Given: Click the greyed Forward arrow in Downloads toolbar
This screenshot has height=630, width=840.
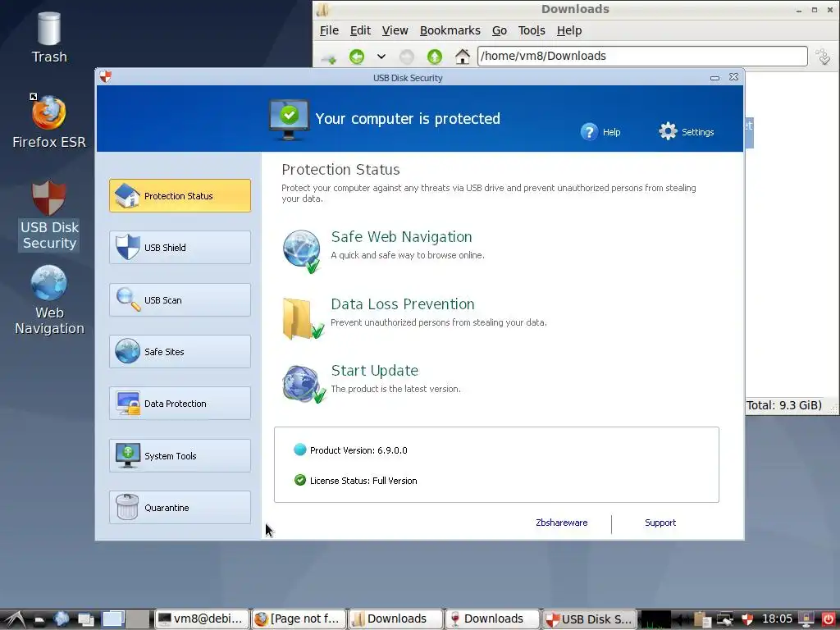Looking at the screenshot, I should 407,57.
